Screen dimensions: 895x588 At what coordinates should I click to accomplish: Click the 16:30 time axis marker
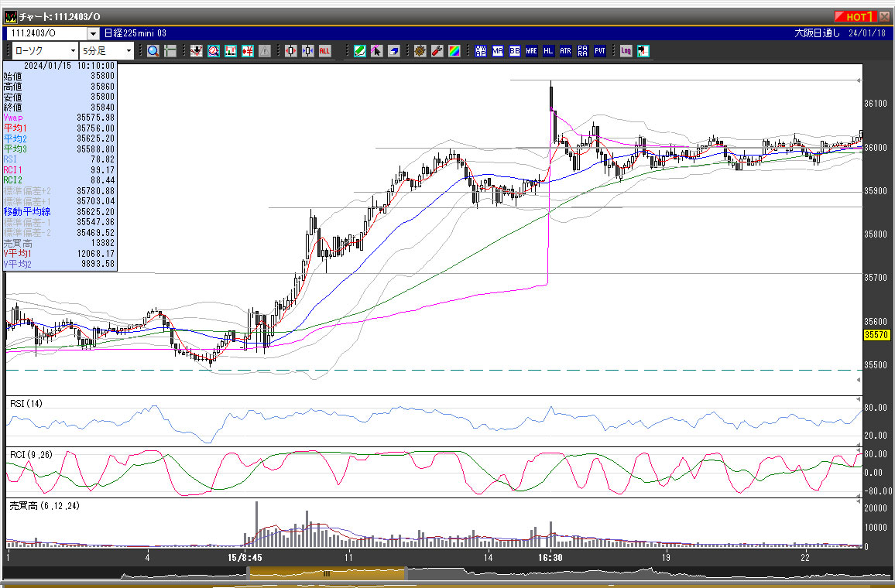[x=550, y=558]
